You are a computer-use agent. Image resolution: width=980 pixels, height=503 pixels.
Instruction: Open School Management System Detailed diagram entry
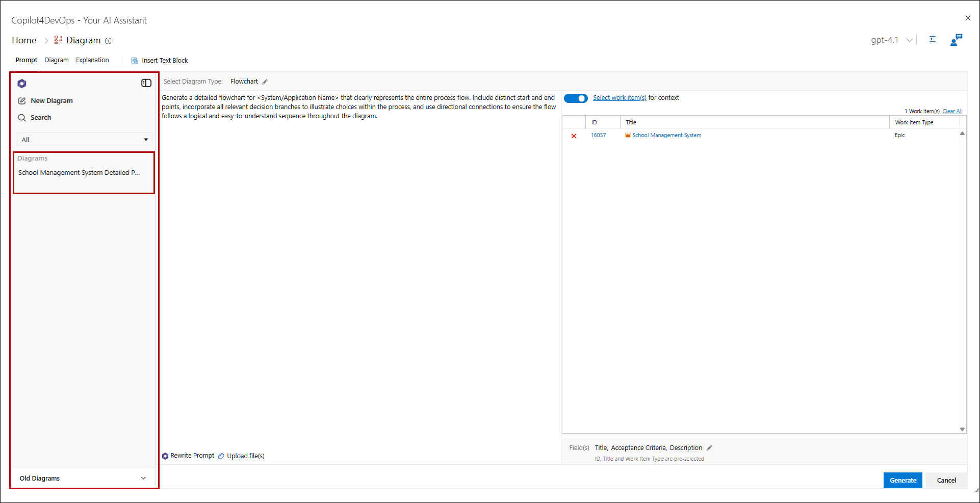(x=79, y=173)
